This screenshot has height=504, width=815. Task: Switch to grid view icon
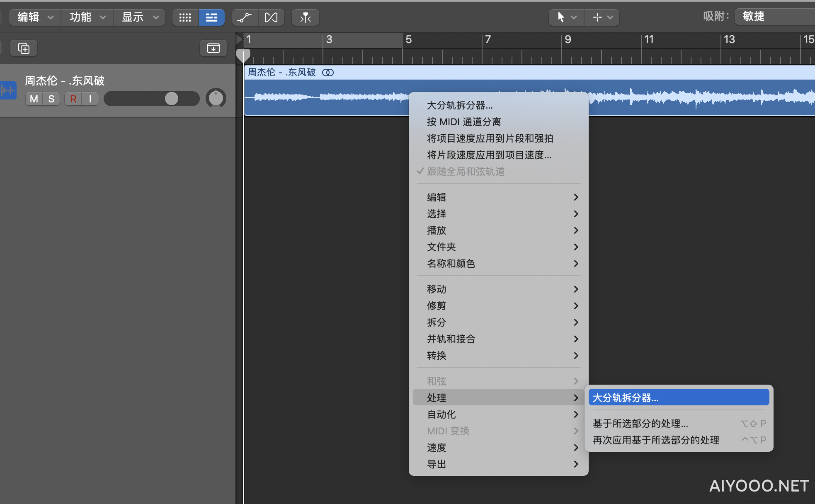tap(185, 17)
